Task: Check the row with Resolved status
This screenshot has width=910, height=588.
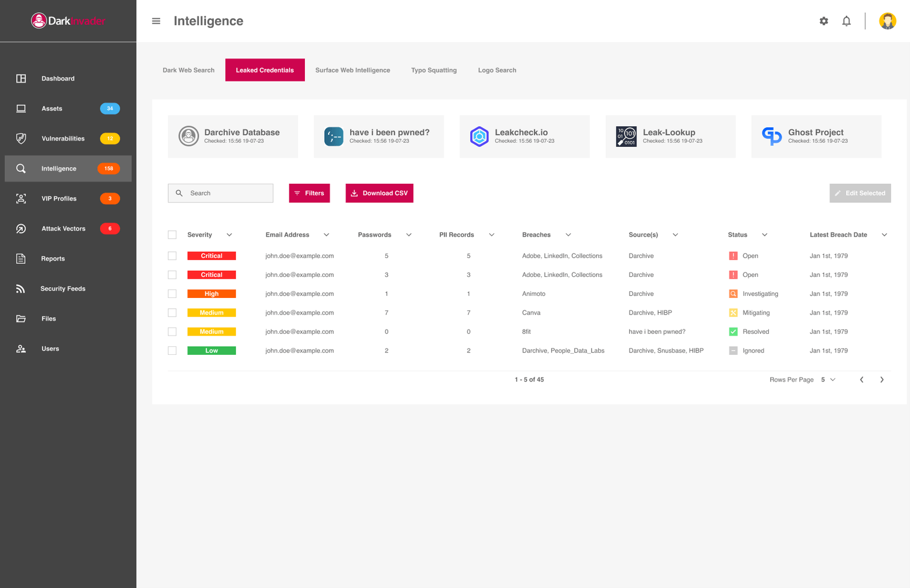Action: 172,332
